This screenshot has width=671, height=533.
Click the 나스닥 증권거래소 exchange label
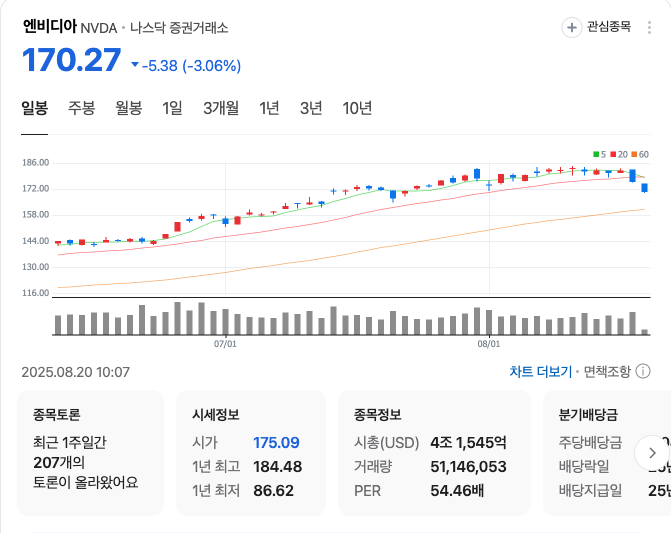(x=179, y=28)
